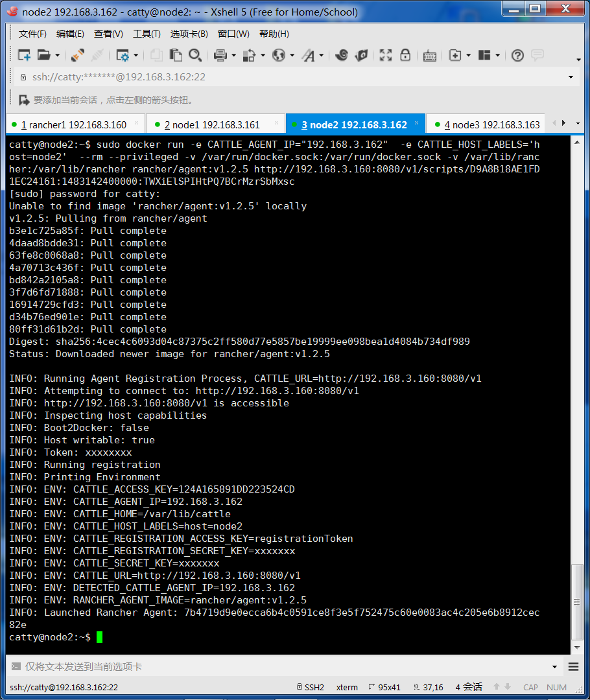The width and height of the screenshot is (590, 700).
Task: Click the compose bar send-text icon
Action: tap(16, 666)
